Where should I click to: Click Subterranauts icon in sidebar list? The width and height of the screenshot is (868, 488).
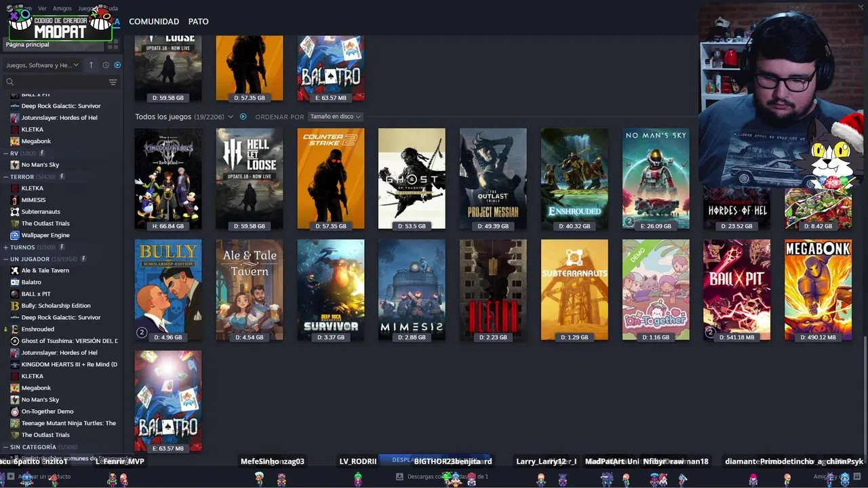tap(15, 211)
